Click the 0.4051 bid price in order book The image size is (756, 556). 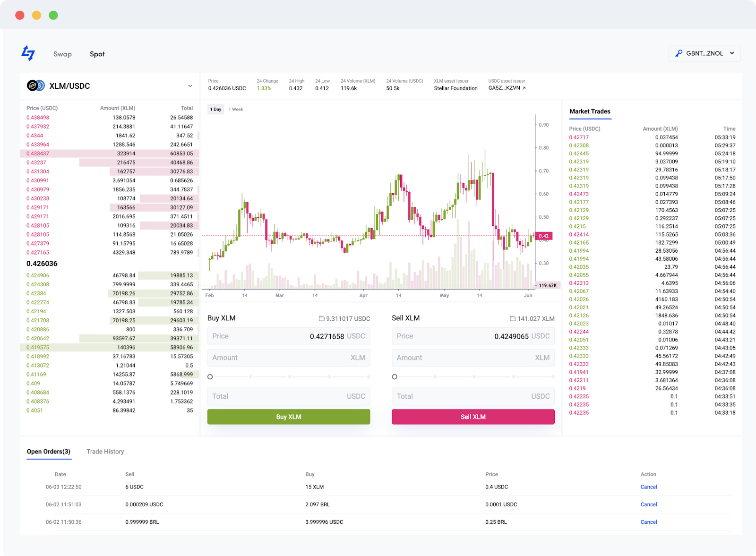(34, 411)
